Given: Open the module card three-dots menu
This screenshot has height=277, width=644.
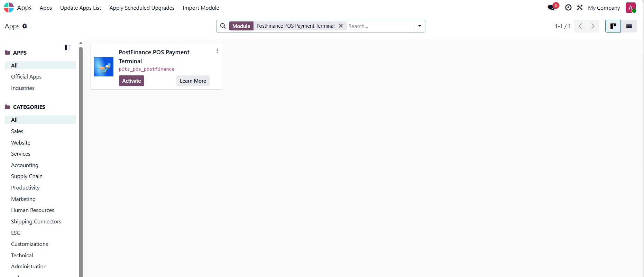Looking at the screenshot, I should coord(217,51).
